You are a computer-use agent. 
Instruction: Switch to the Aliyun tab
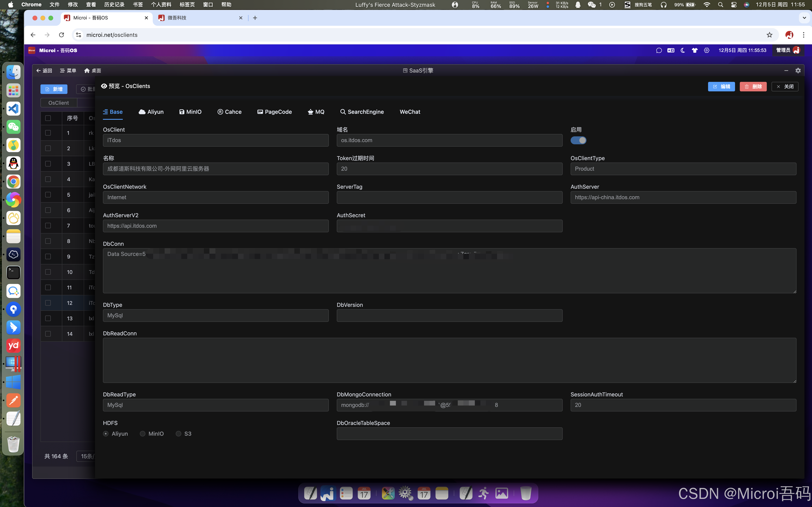pos(151,112)
